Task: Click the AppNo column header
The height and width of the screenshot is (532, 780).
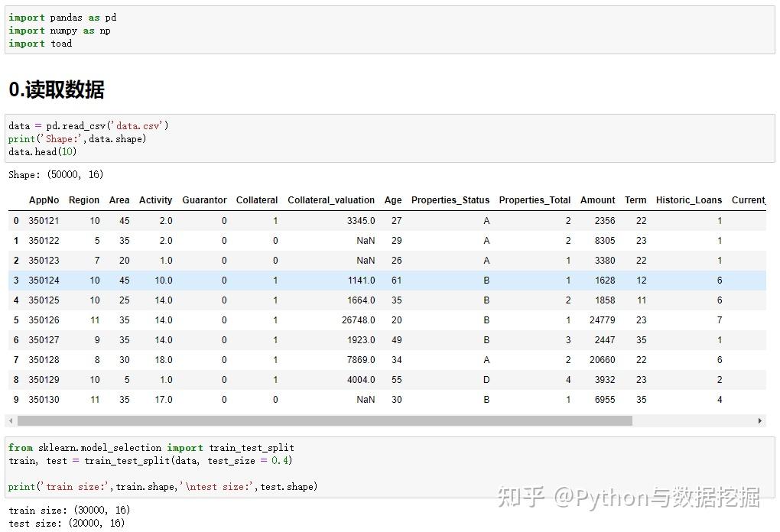Action: 44,199
